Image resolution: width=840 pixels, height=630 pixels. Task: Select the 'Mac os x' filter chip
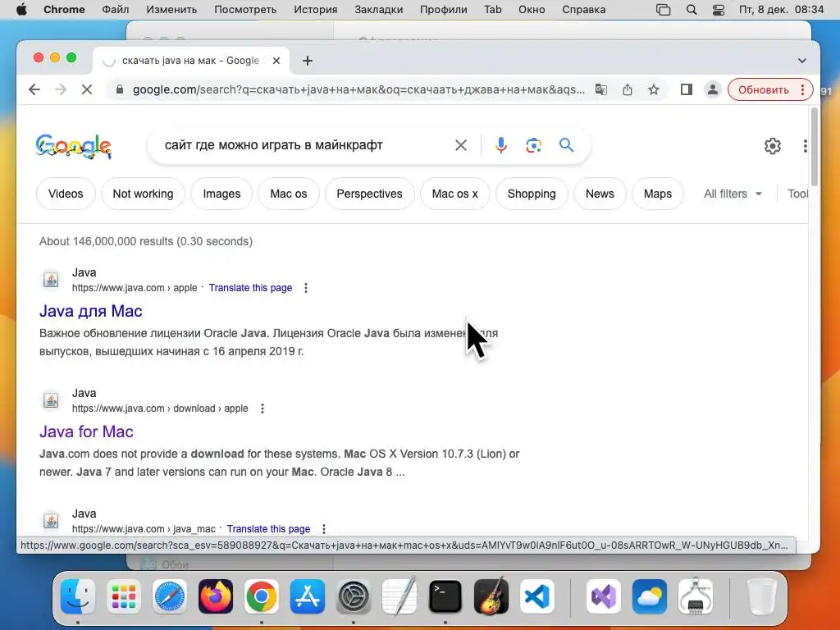(x=454, y=194)
